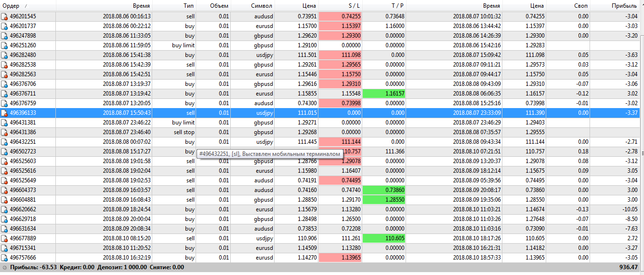
Task: Click open time 2018.08.06 00:16:13
Action: pos(127,16)
